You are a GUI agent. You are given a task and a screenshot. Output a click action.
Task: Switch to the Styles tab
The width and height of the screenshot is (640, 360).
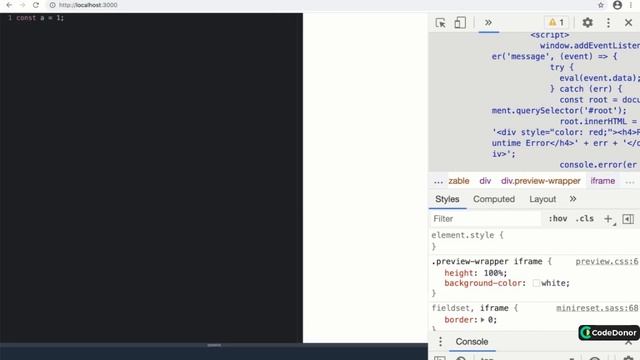[x=447, y=199]
